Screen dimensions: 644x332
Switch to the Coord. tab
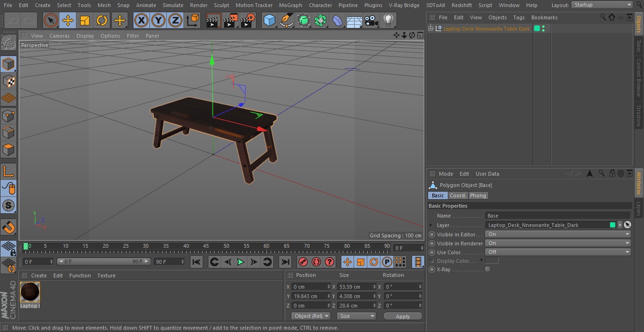458,195
